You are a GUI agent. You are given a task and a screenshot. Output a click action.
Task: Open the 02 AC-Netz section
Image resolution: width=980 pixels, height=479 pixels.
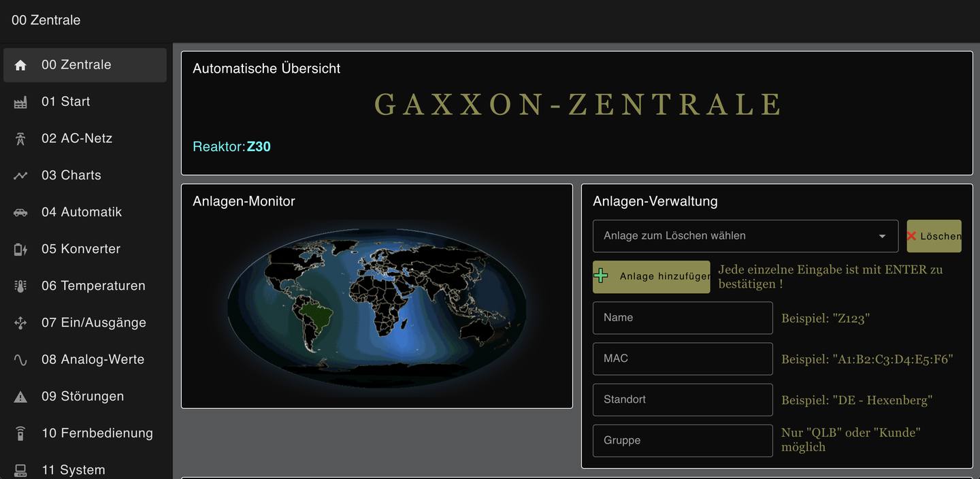point(85,139)
